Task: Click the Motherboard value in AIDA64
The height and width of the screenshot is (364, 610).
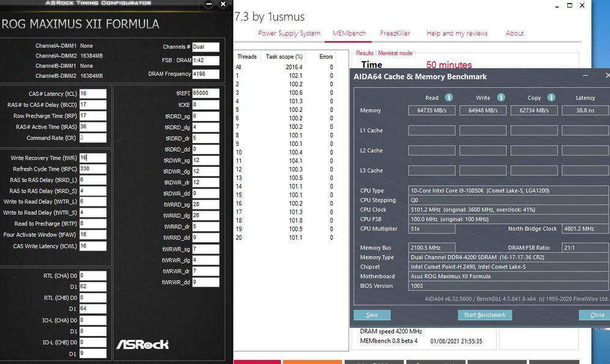Action: [x=509, y=276]
